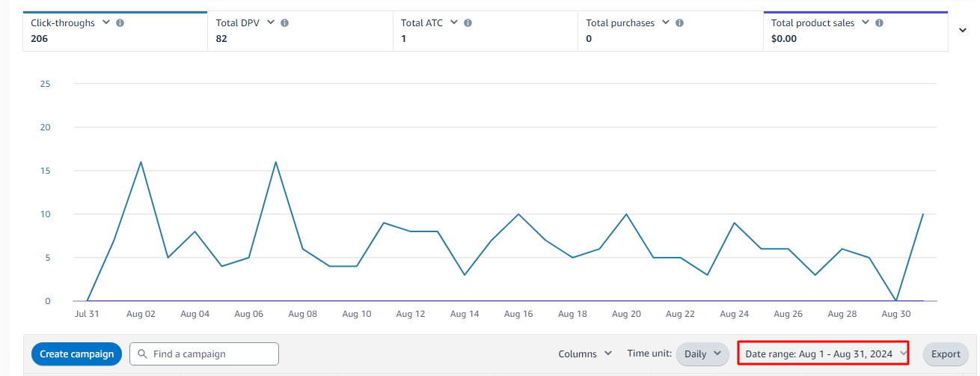Click the magnifier icon in campaign search

[142, 354]
